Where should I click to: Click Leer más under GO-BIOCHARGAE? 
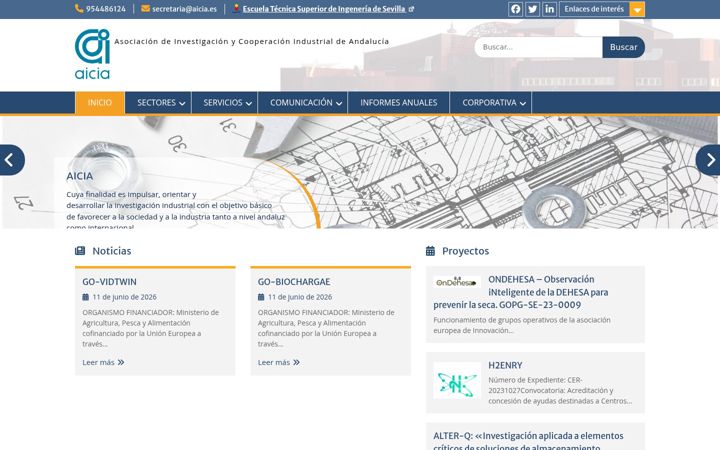[x=279, y=362]
